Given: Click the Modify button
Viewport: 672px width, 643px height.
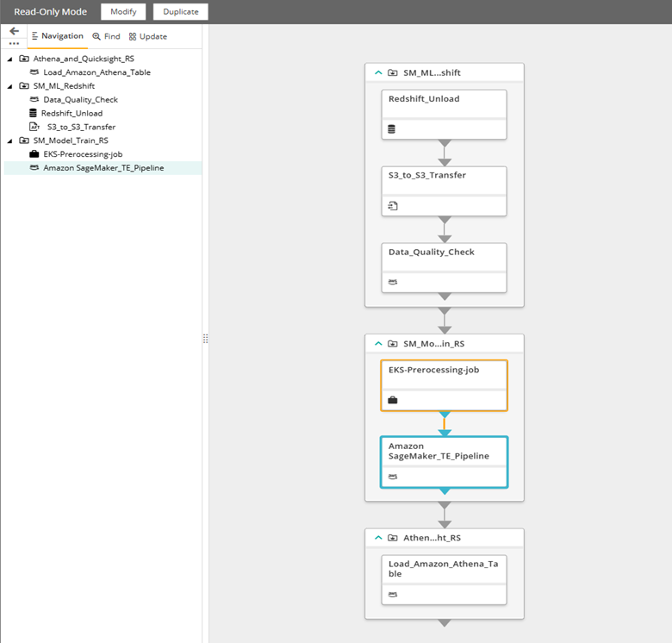Looking at the screenshot, I should pyautogui.click(x=123, y=11).
